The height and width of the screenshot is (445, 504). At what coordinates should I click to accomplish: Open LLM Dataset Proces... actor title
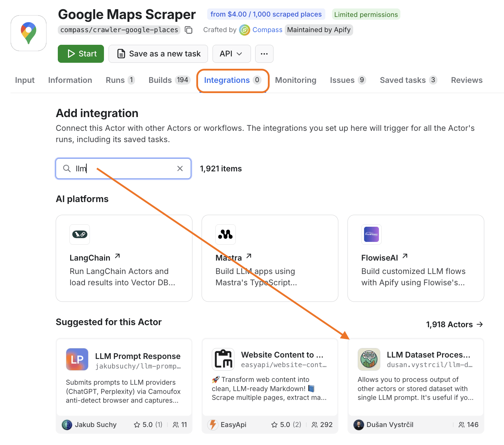tap(429, 355)
